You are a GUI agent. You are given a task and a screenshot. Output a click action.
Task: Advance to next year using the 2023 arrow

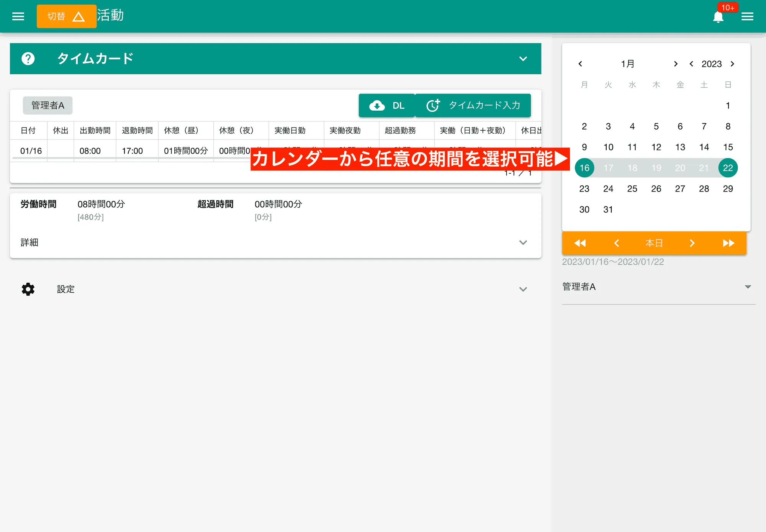coord(733,64)
